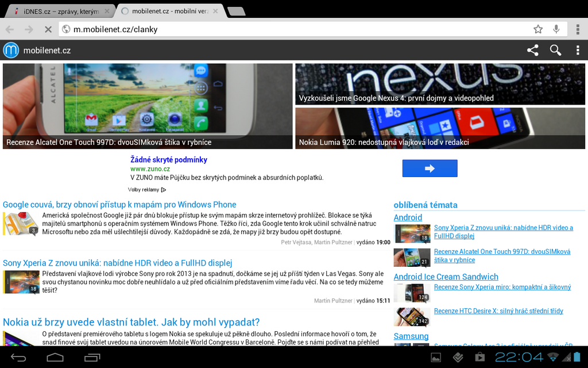This screenshot has height=368, width=588.
Task: Click the URL address bar field
Action: [299, 29]
